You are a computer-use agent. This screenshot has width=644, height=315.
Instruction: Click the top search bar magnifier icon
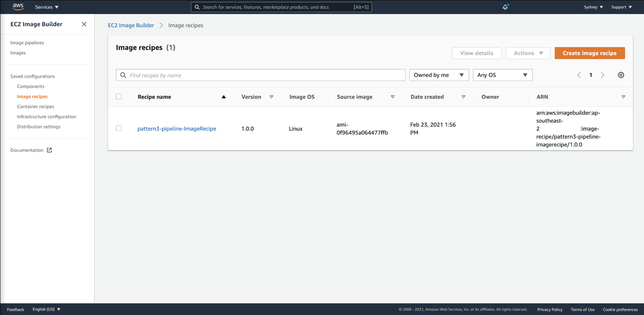click(197, 7)
